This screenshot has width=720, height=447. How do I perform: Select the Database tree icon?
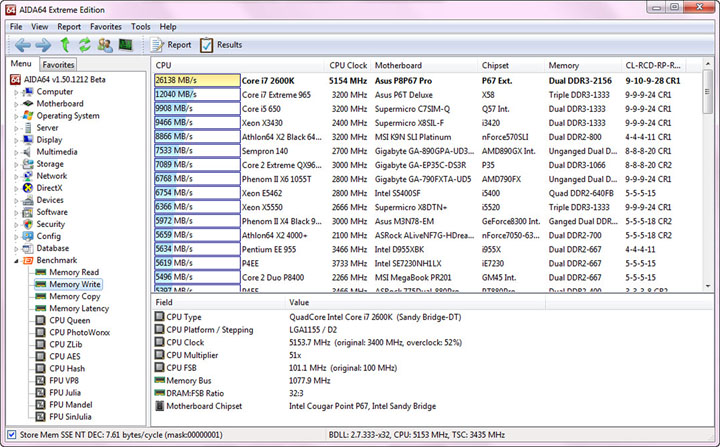pos(28,248)
